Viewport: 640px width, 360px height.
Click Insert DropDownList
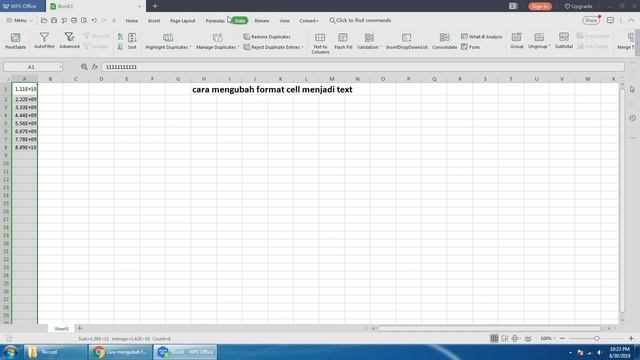click(407, 41)
